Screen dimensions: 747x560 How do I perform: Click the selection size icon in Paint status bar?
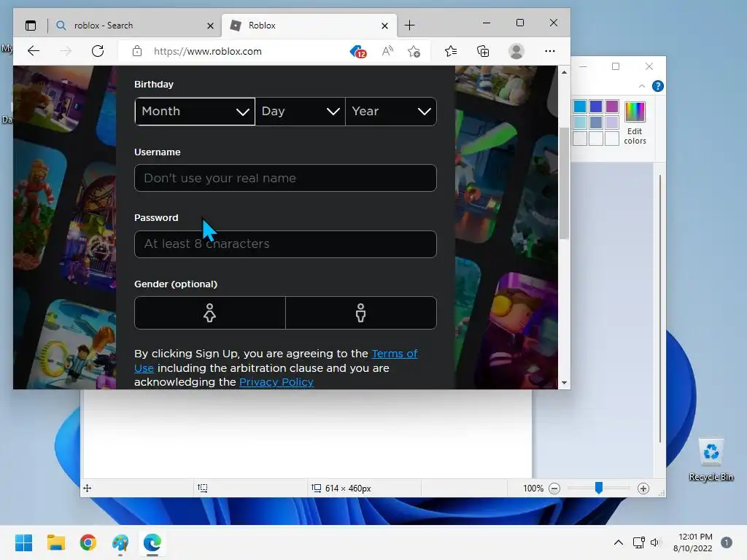tap(203, 488)
